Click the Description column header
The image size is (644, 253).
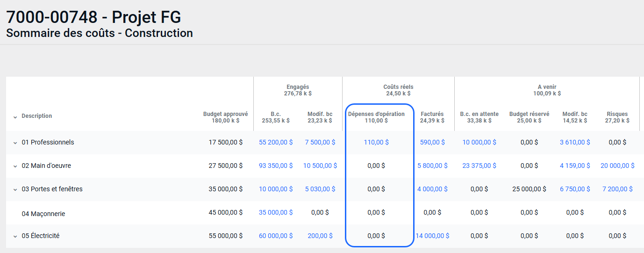[x=37, y=116]
